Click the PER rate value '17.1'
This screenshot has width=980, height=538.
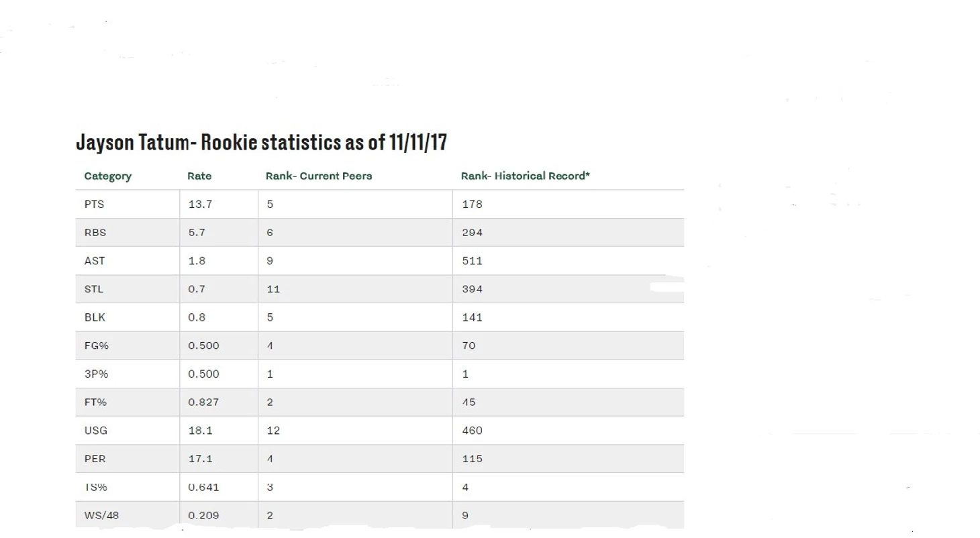pos(200,459)
